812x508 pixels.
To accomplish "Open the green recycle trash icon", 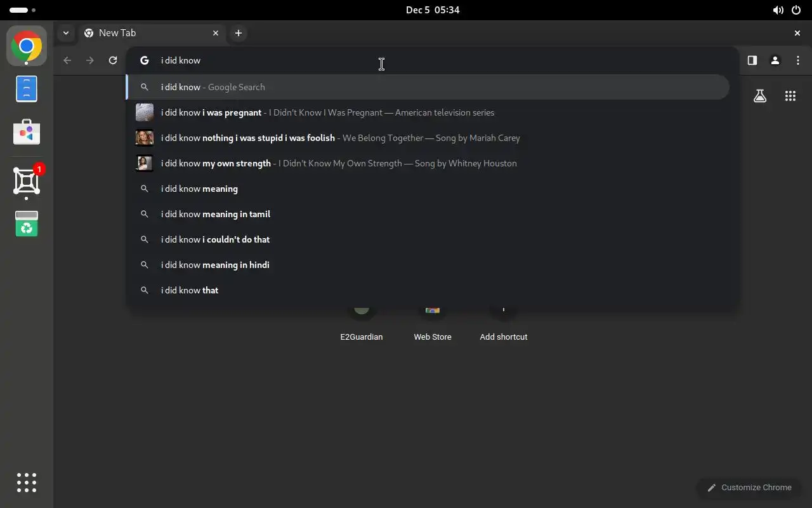I will [x=27, y=224].
